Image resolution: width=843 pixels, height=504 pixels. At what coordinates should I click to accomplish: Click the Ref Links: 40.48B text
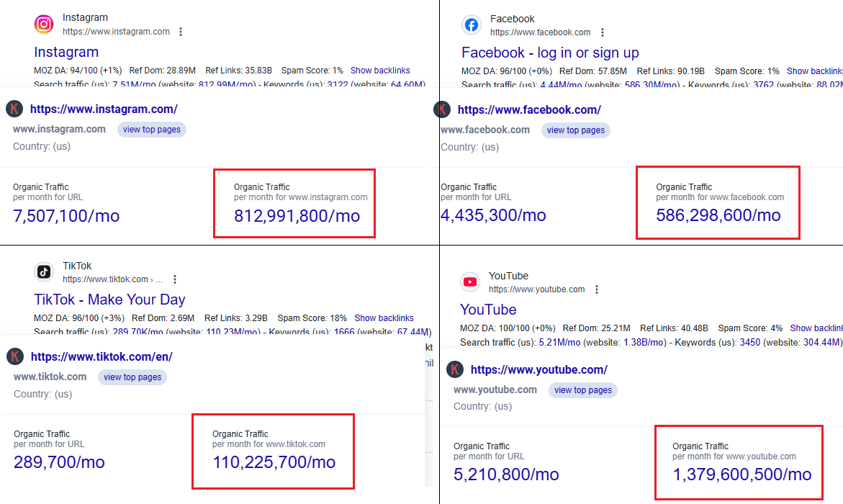coord(675,328)
